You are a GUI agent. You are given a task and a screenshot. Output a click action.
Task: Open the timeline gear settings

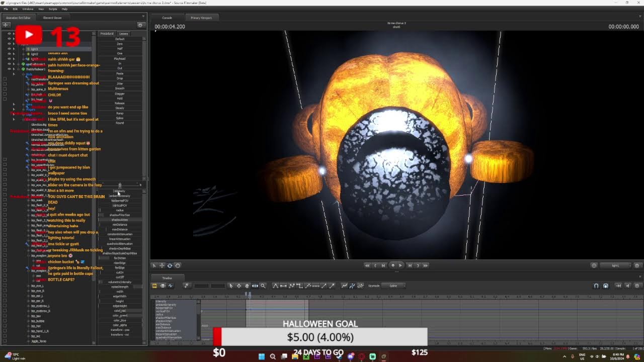[x=637, y=286]
